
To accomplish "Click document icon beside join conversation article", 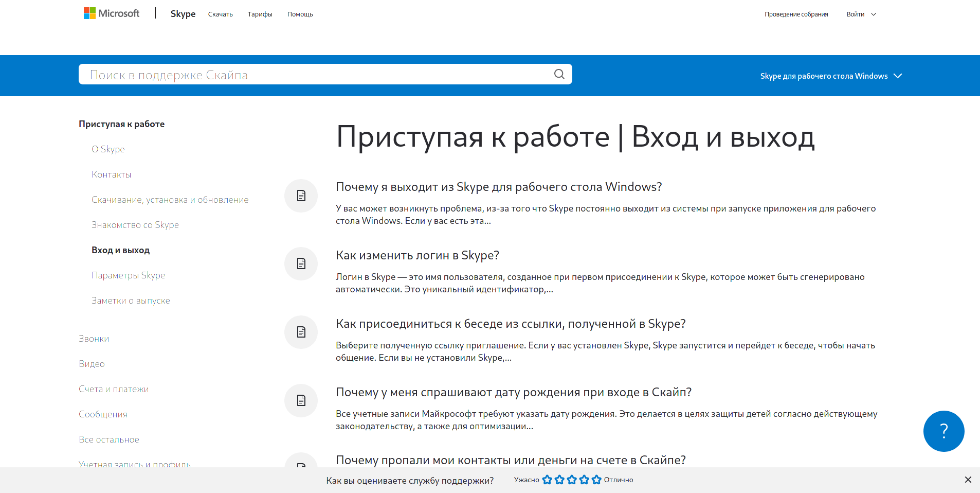I will (x=301, y=332).
